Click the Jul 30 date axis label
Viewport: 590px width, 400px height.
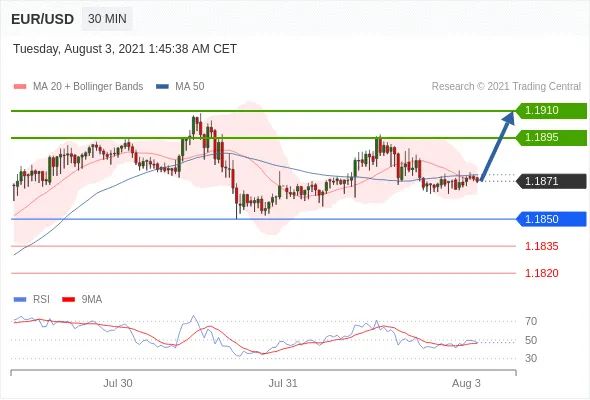click(118, 383)
